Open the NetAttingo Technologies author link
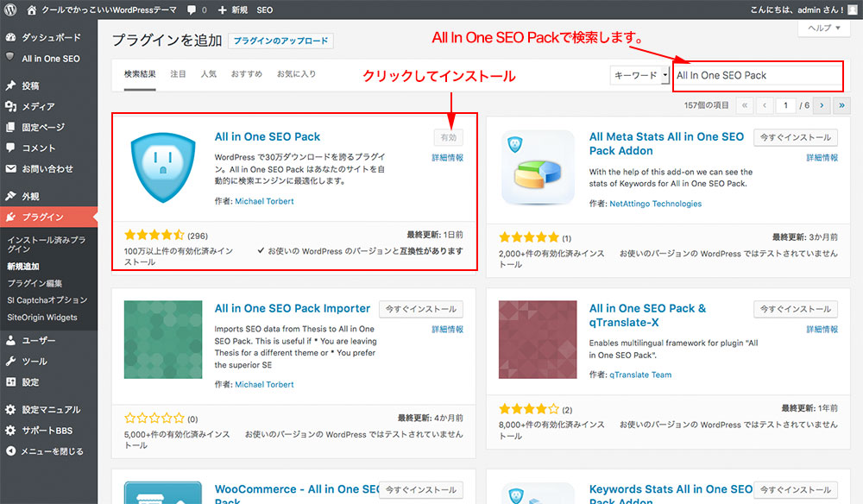The image size is (863, 504). pyautogui.click(x=656, y=204)
